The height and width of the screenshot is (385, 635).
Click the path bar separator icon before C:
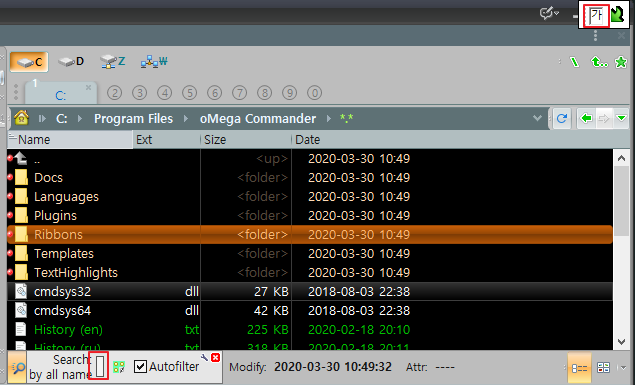pos(42,119)
